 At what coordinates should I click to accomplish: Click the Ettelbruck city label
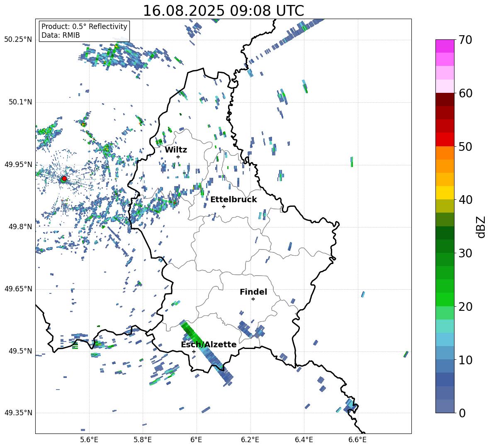[x=233, y=200]
